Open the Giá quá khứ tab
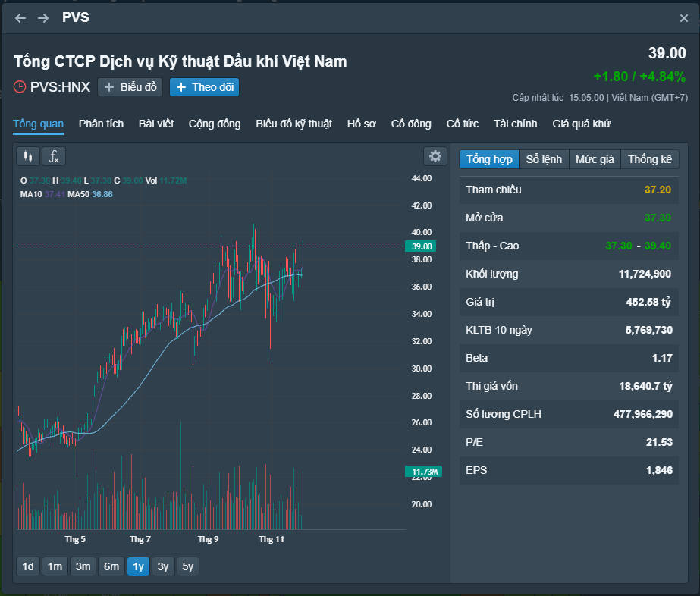Screen dimensions: 700x596 pos(582,124)
